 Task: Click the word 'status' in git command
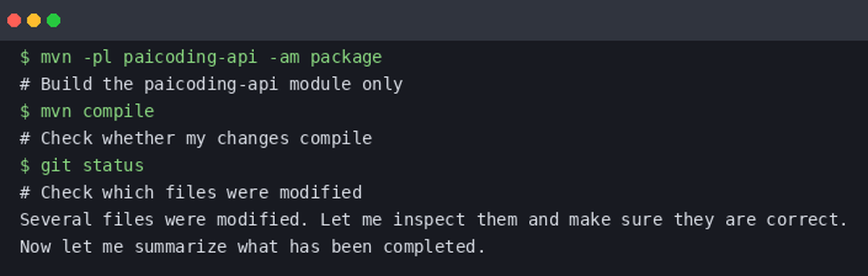click(x=113, y=166)
